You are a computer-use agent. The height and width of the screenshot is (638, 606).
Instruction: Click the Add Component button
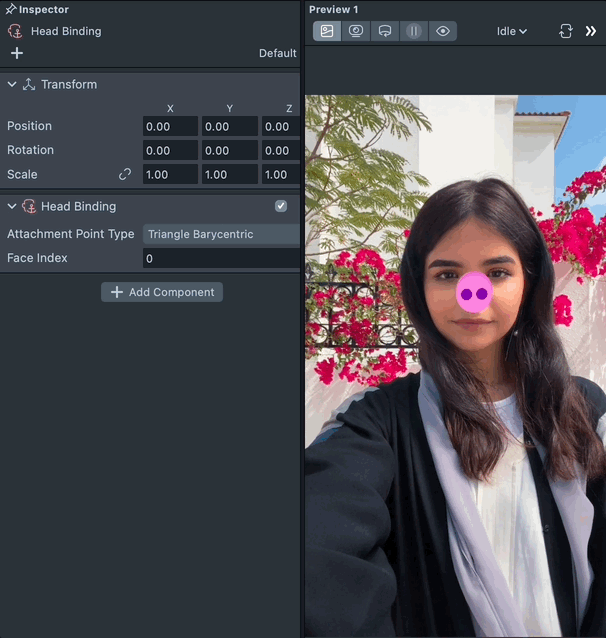pyautogui.click(x=162, y=292)
